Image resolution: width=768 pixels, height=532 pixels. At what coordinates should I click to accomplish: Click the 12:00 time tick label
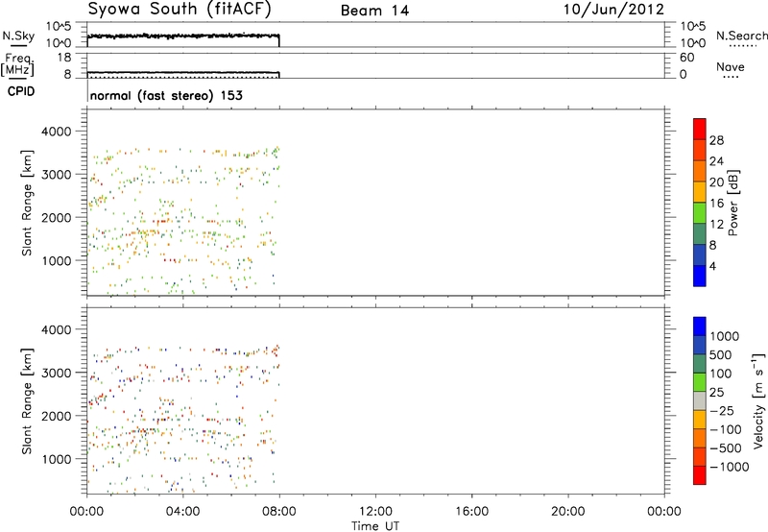[375, 512]
